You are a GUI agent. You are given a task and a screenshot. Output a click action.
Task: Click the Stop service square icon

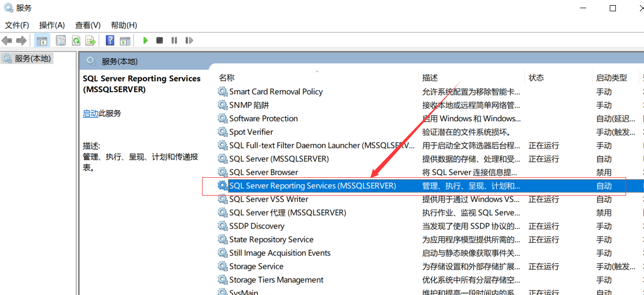click(x=160, y=40)
